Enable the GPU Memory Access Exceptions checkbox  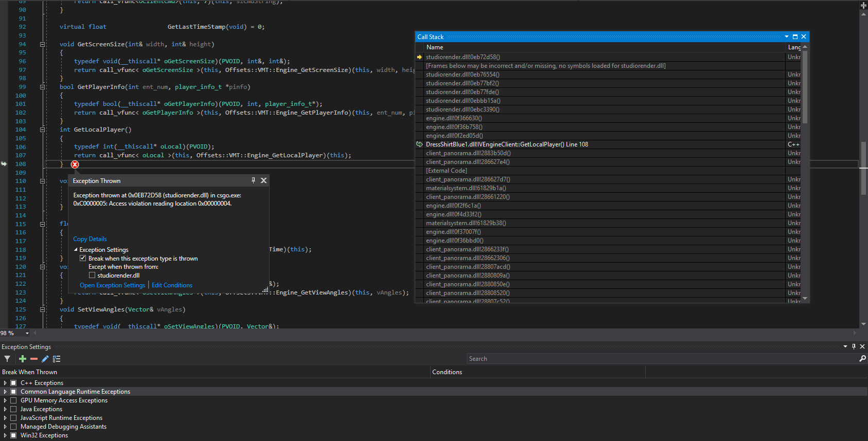[x=14, y=400]
